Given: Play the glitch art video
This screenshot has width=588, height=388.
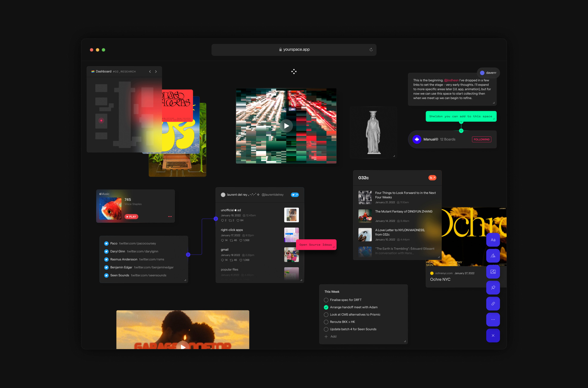Looking at the screenshot, I should 286,126.
